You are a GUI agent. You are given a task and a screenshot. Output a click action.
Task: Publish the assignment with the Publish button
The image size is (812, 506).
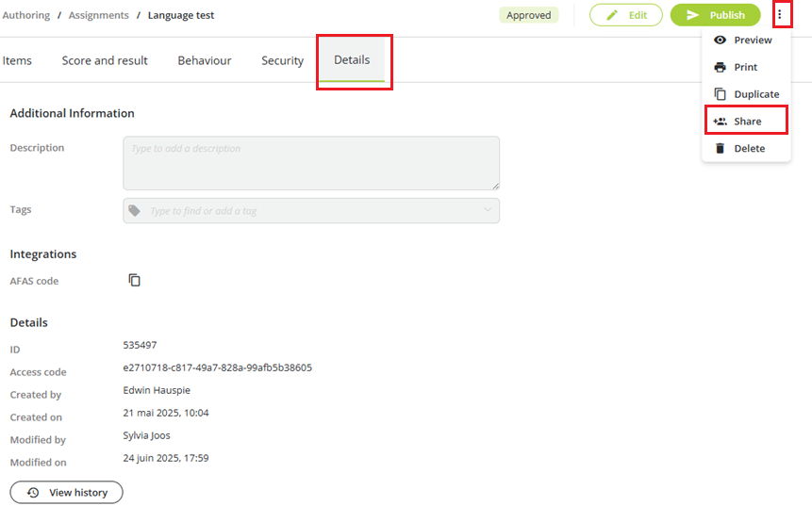pyautogui.click(x=715, y=15)
